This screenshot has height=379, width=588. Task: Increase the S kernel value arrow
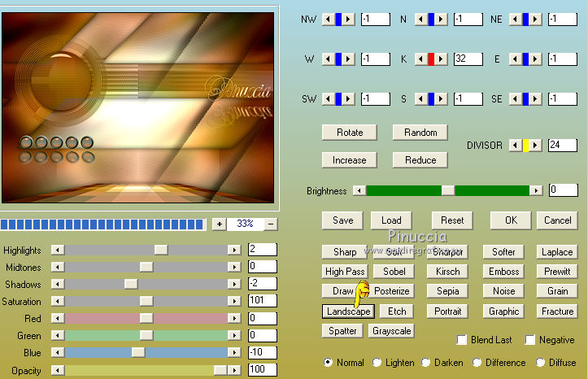tap(441, 98)
